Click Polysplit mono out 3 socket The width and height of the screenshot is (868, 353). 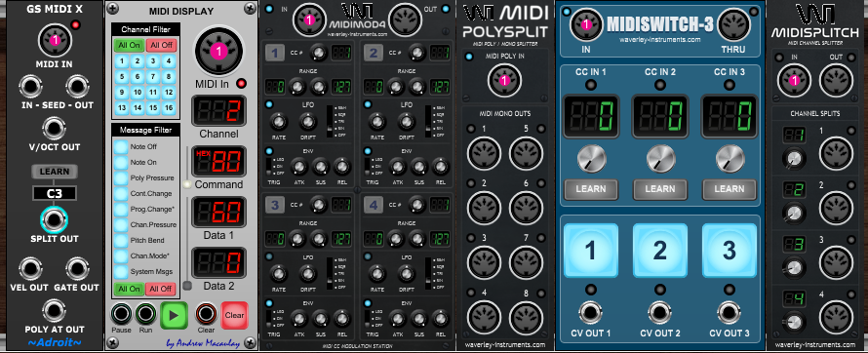pyautogui.click(x=485, y=263)
